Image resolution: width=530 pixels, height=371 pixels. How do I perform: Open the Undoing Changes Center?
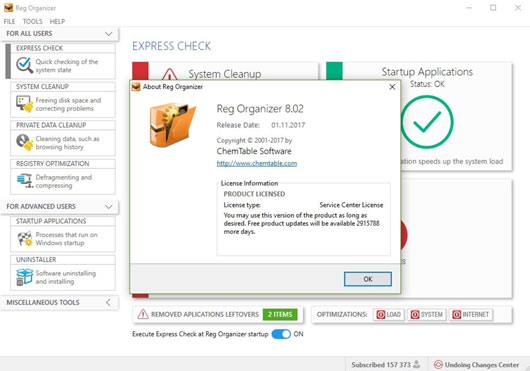coord(477,365)
